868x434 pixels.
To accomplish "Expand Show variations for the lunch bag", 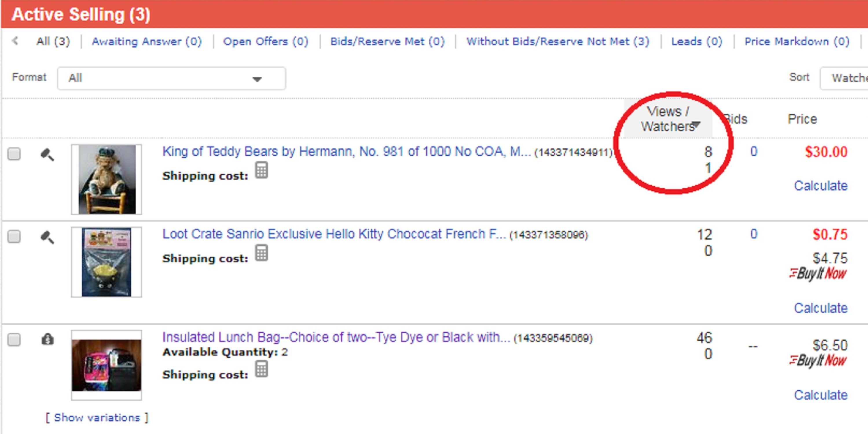I will 97,418.
